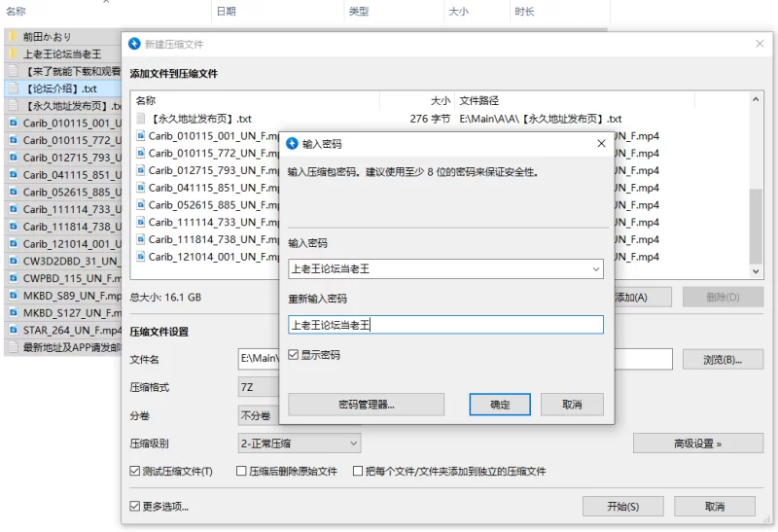
Task: Uncheck the 显示密码 checkbox
Action: coord(294,354)
